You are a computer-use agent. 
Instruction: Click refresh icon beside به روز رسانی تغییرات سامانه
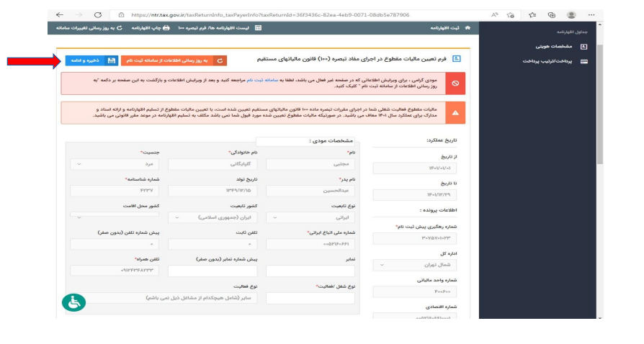(120, 28)
